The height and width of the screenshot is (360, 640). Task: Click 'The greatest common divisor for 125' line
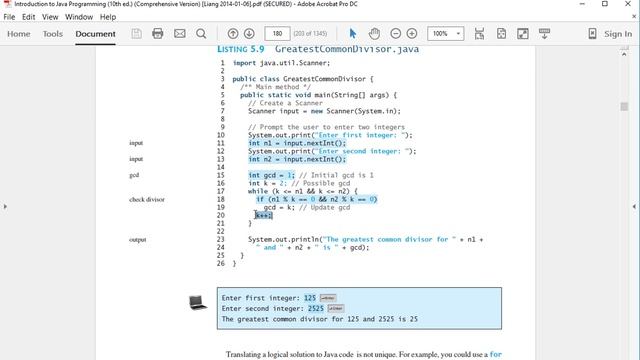[x=320, y=319]
